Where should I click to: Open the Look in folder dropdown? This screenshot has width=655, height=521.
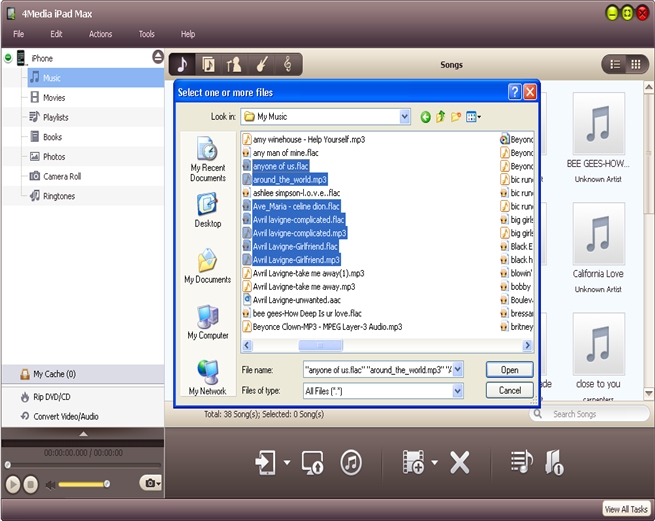[404, 117]
